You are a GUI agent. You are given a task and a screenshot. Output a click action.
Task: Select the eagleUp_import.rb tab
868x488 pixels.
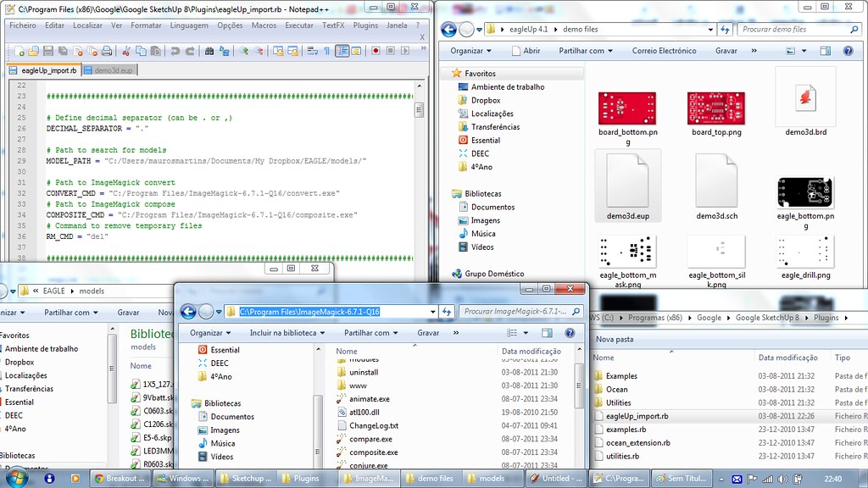[43, 70]
